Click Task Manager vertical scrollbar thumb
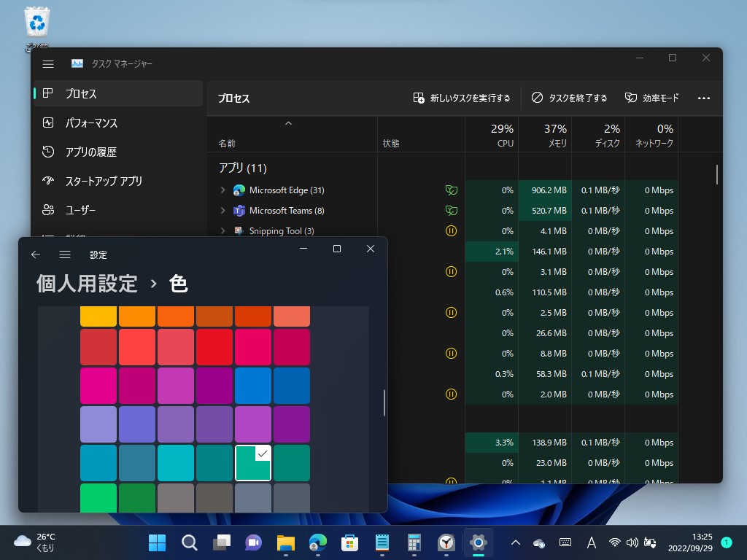Image resolution: width=747 pixels, height=560 pixels. click(716, 175)
